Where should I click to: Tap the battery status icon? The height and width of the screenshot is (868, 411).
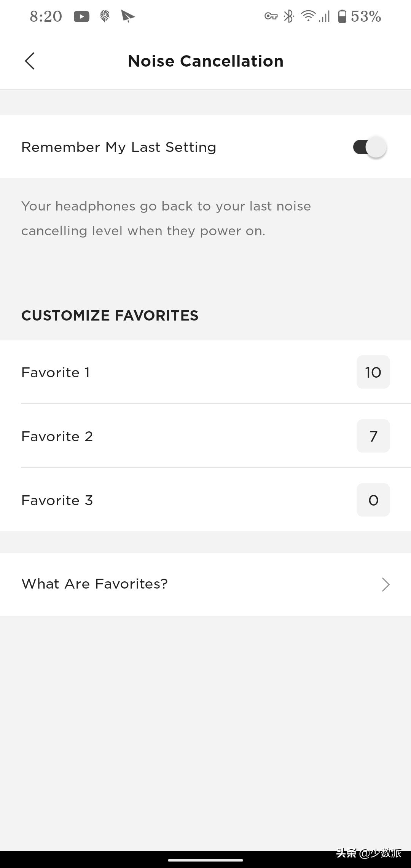[342, 16]
